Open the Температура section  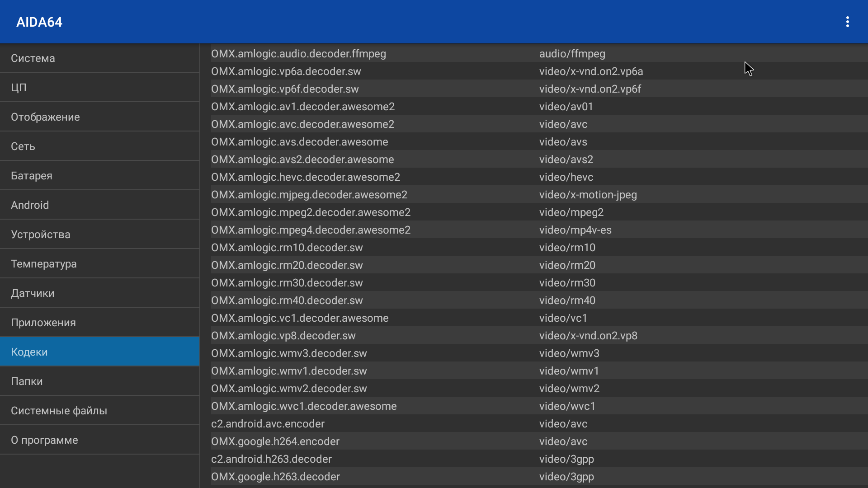coord(99,264)
